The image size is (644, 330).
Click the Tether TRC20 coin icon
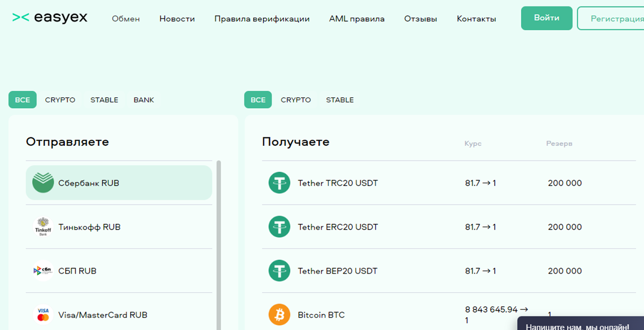(x=279, y=183)
